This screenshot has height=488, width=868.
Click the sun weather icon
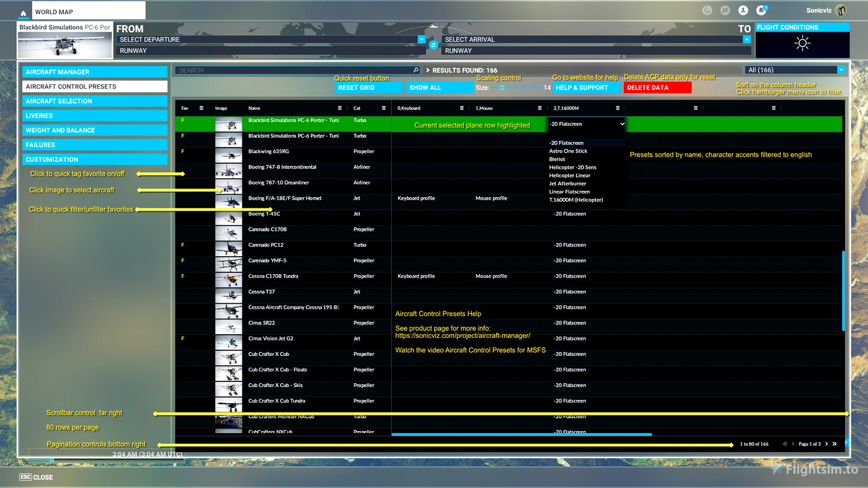pyautogui.click(x=802, y=43)
